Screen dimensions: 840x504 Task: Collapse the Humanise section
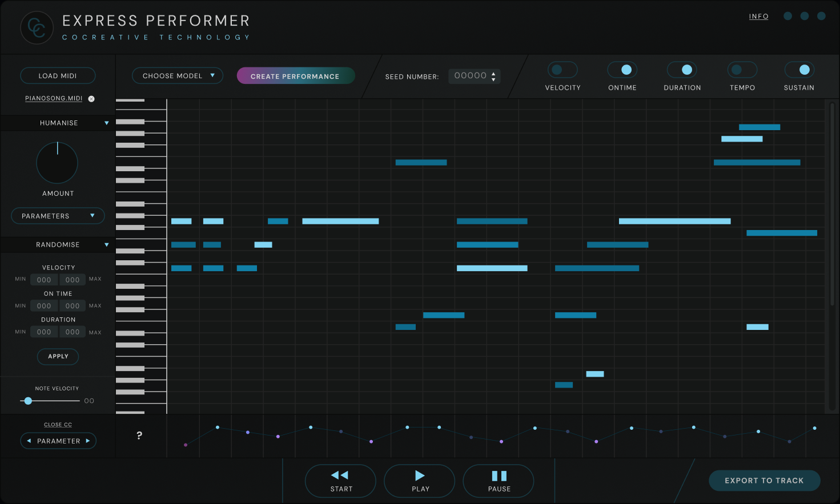pyautogui.click(x=106, y=123)
